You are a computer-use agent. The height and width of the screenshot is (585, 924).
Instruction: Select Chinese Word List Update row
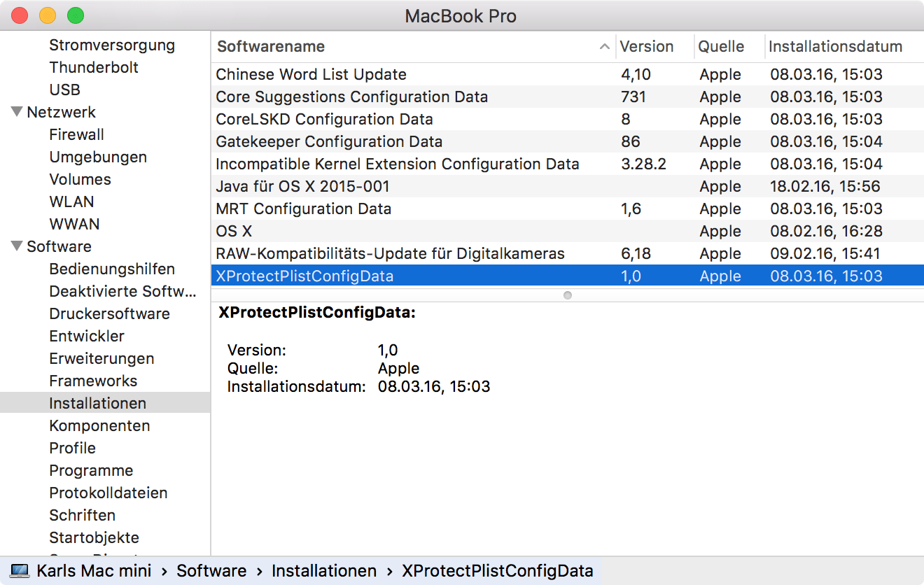pyautogui.click(x=568, y=74)
